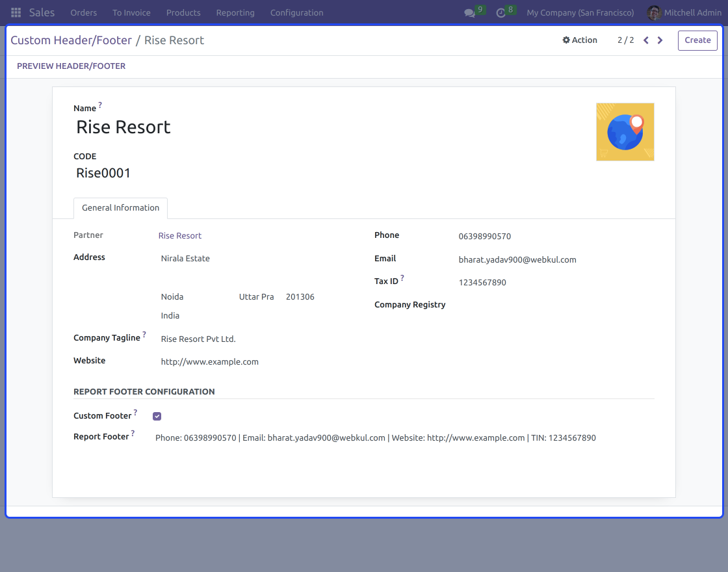Click the REPORT FOOTER CONFIGURATION heading
Screen dimensions: 728x572
click(144, 392)
